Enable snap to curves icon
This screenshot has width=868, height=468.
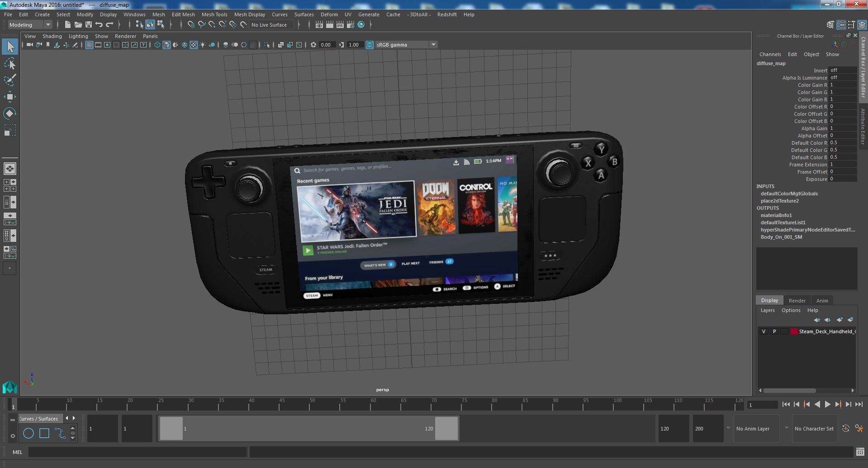202,25
